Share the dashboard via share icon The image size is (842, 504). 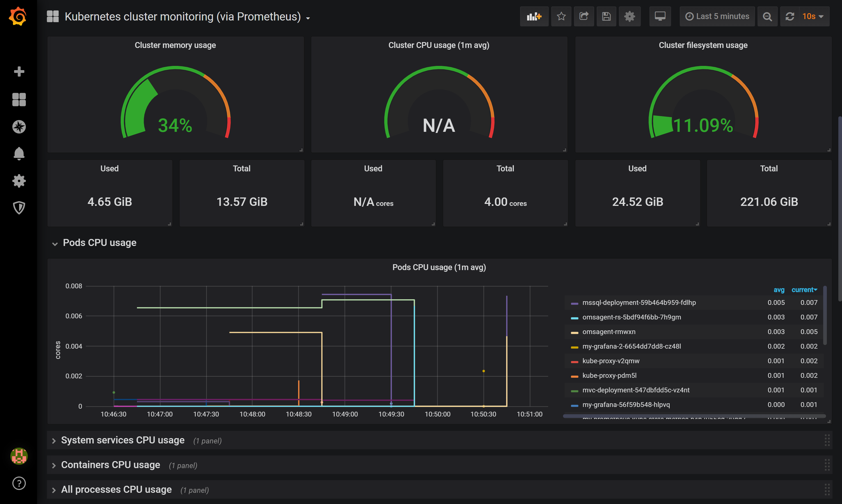click(584, 16)
